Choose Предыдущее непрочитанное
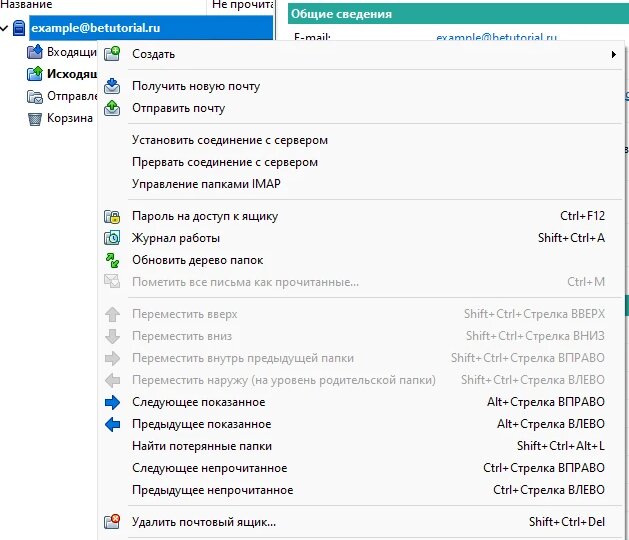 tap(361, 490)
